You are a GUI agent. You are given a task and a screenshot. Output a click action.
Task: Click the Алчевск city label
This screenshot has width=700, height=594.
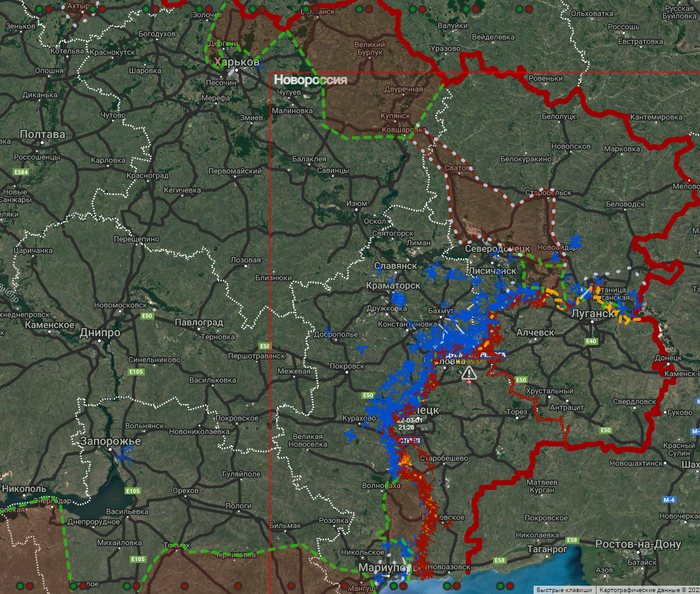point(535,332)
